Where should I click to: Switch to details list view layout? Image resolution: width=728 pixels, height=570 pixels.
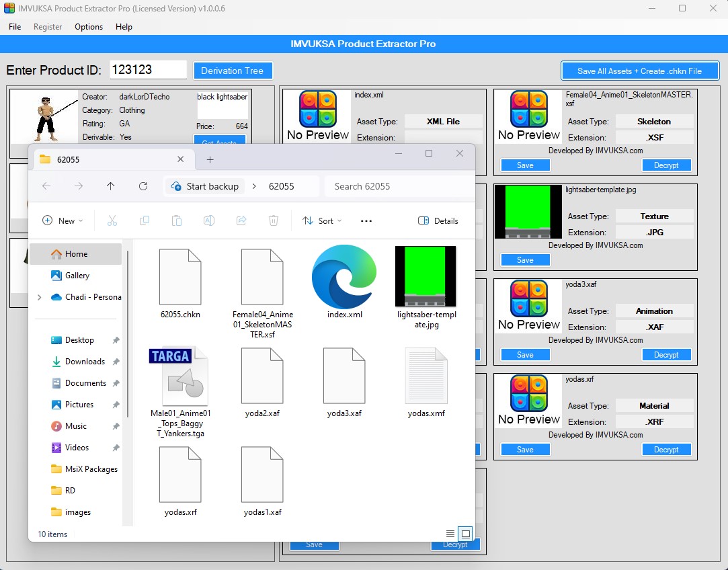click(x=450, y=534)
